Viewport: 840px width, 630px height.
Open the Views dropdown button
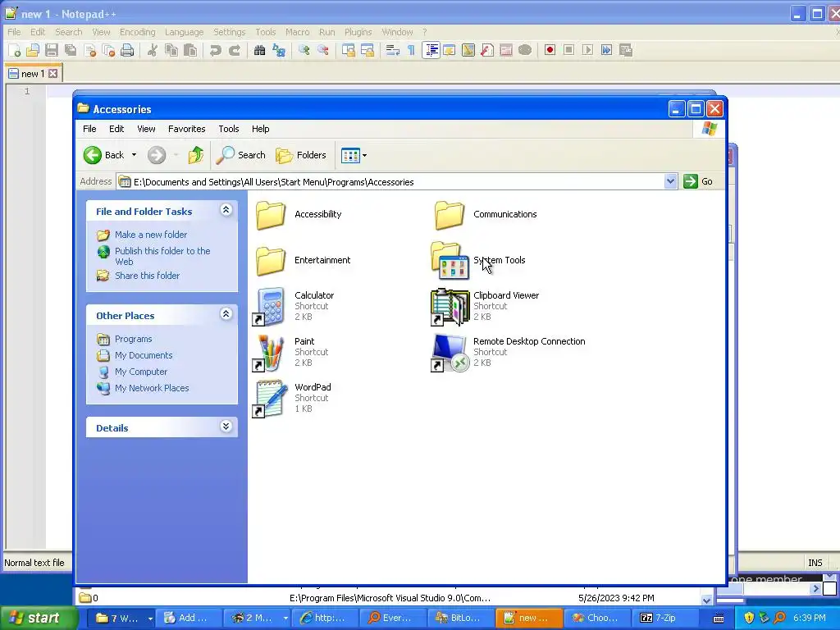(354, 155)
